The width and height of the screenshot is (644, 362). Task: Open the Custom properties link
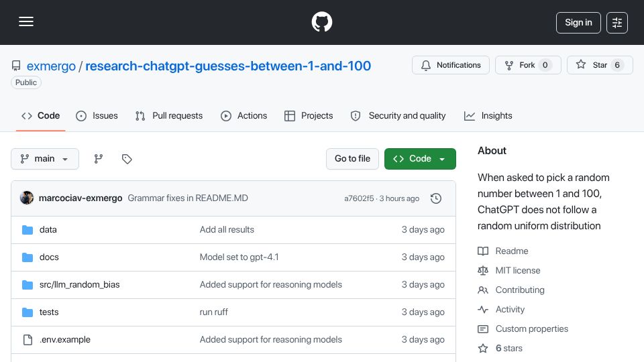[x=523, y=329]
